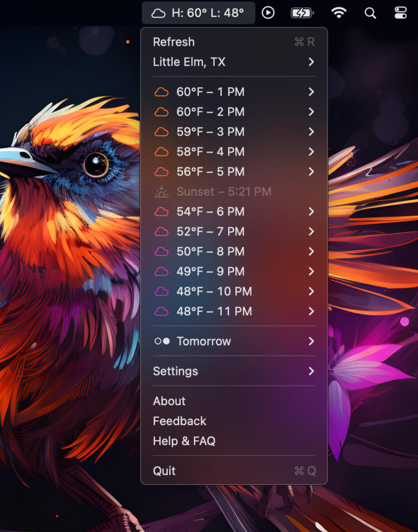
Task: Click the sunset icon at 5:21 PM
Action: click(162, 192)
